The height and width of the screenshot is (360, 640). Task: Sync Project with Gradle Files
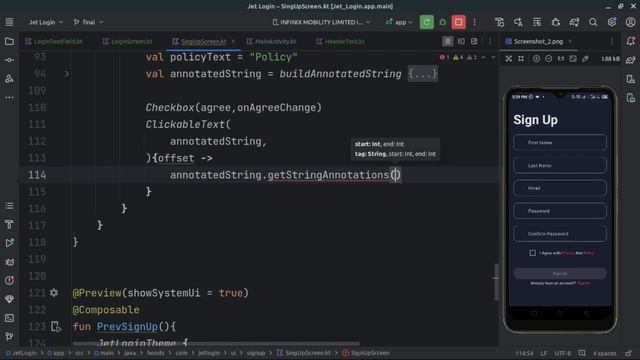pos(574,22)
